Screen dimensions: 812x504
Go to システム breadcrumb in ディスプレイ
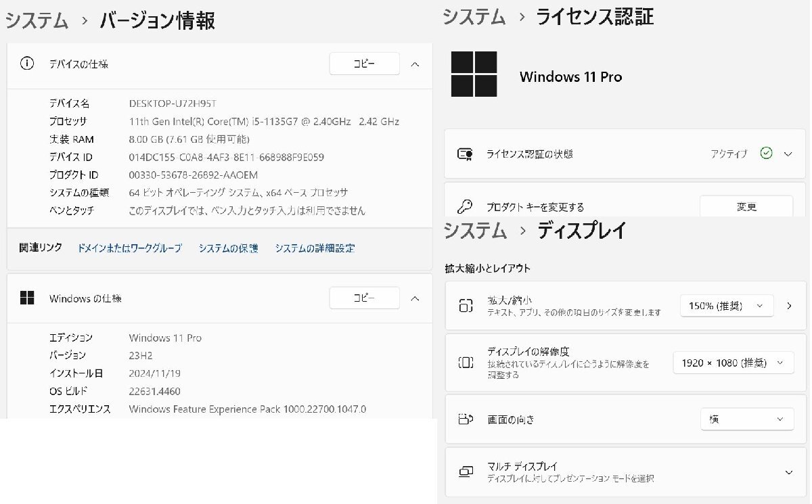click(x=475, y=231)
